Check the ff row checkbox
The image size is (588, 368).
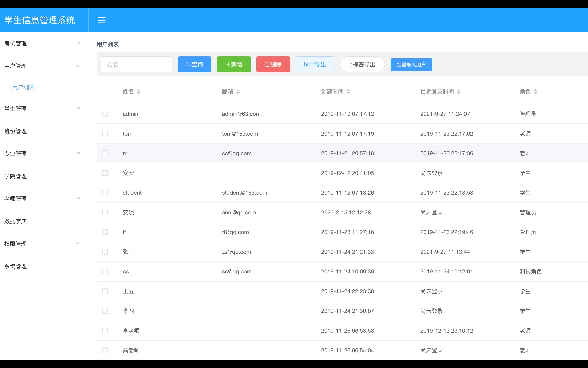[105, 232]
